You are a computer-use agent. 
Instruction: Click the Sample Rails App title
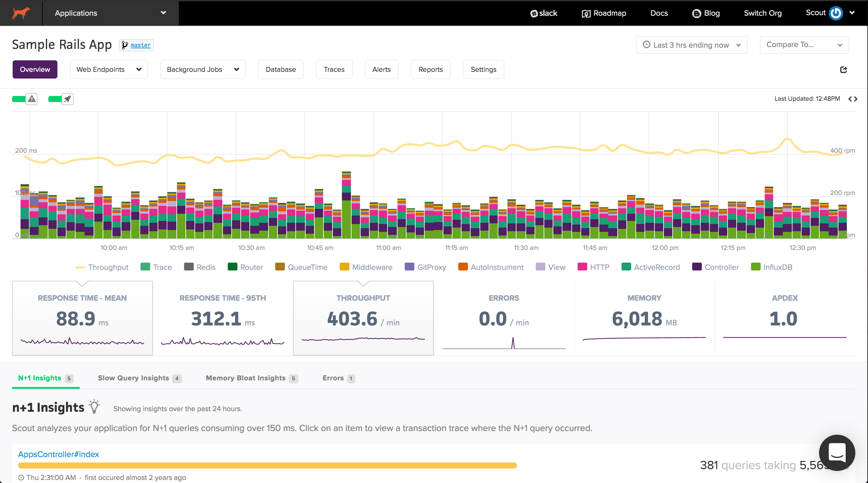[x=62, y=45]
